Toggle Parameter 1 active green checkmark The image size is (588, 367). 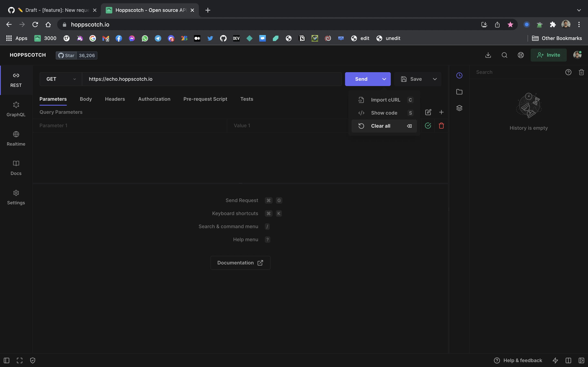(x=428, y=125)
